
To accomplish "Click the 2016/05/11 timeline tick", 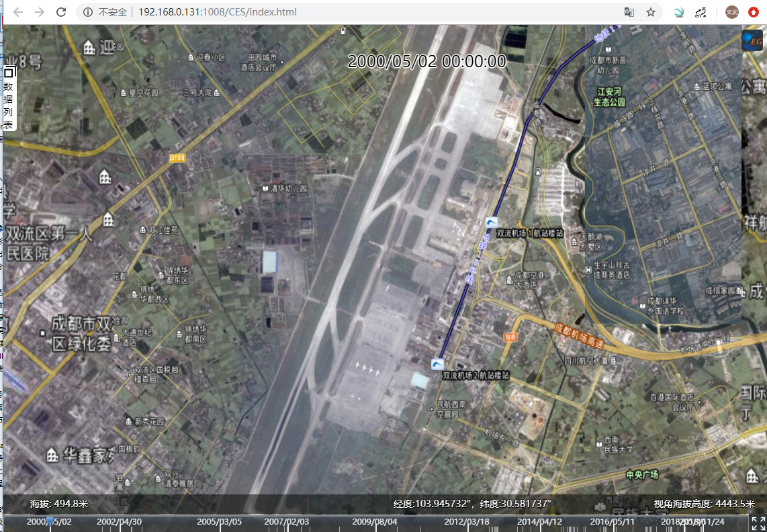I will [612, 521].
